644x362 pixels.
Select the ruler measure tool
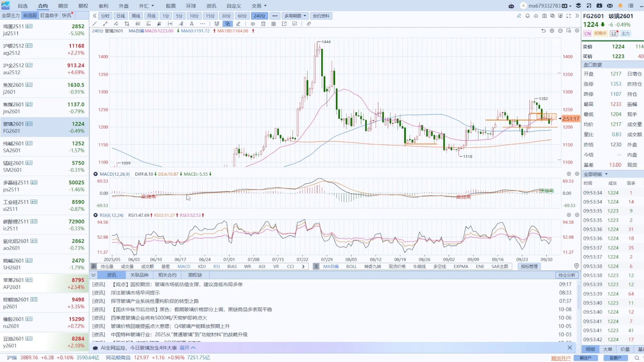click(309, 24)
